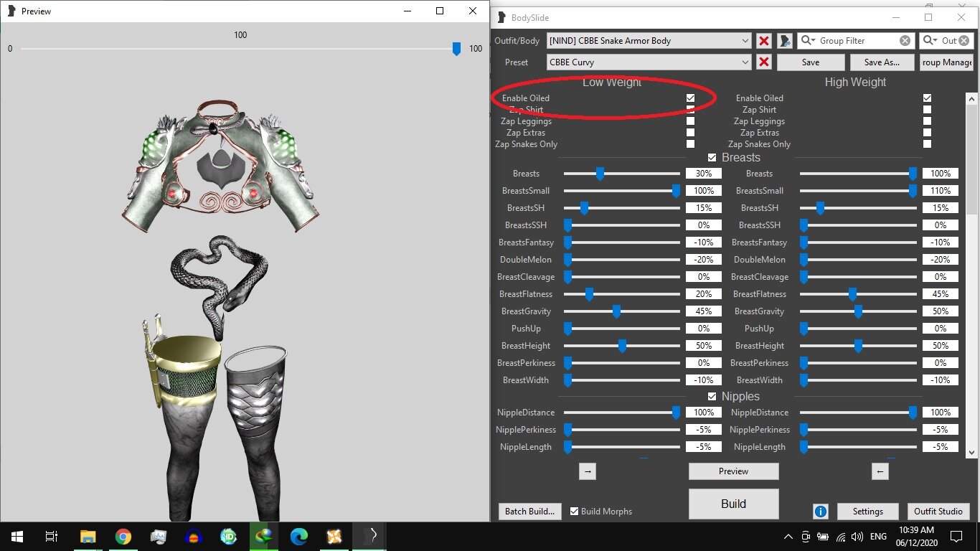Delete the outfit with the red X beside Outfit/Body

pos(764,41)
